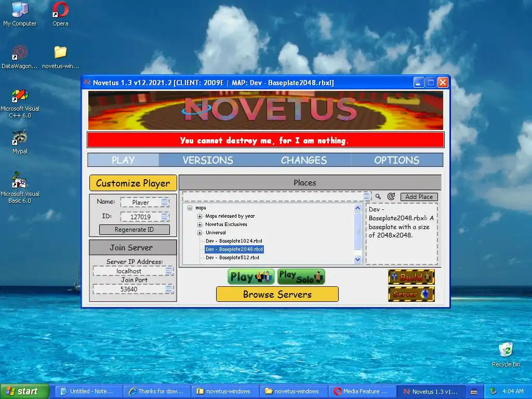Switch to the OPTIONS tab
This screenshot has width=532, height=399.
point(396,160)
